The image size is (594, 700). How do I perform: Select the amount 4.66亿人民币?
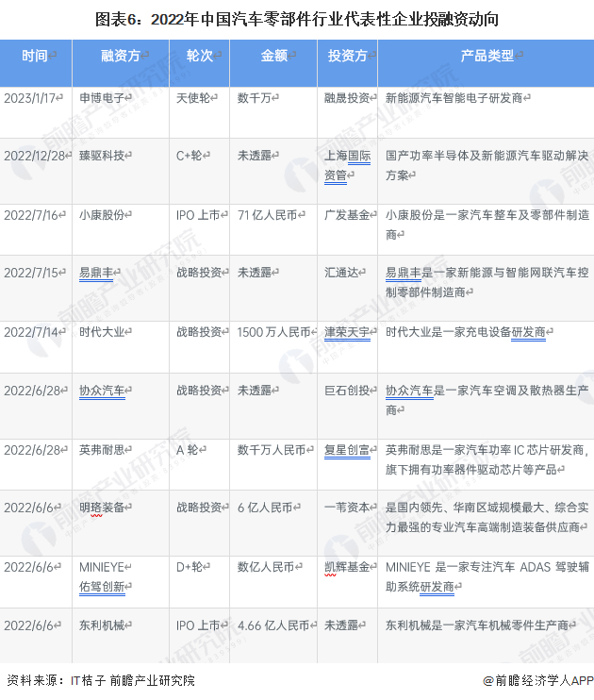click(274, 625)
